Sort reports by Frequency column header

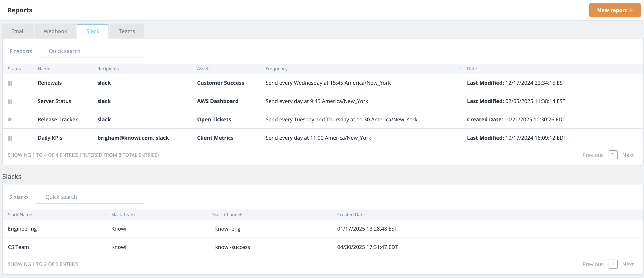coord(276,69)
